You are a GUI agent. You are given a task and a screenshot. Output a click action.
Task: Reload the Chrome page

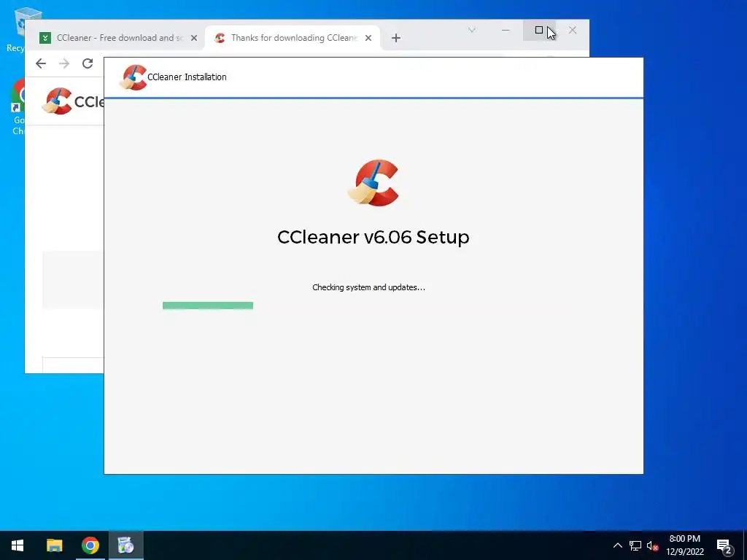88,63
